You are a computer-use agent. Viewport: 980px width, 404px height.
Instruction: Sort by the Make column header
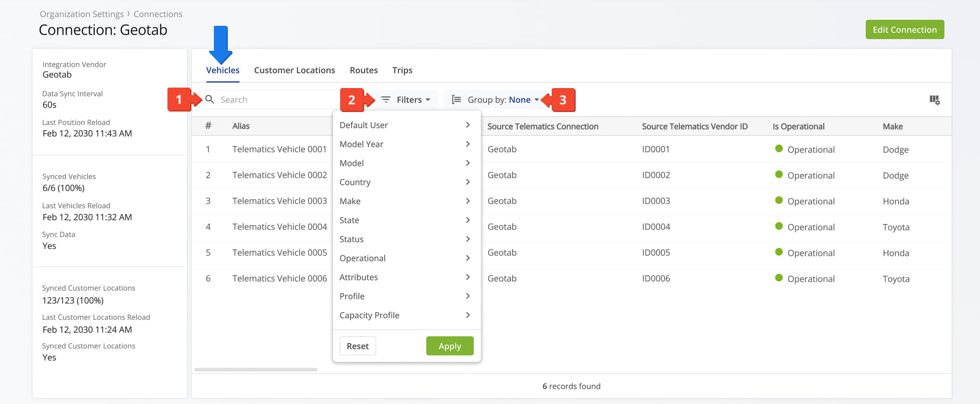[892, 126]
